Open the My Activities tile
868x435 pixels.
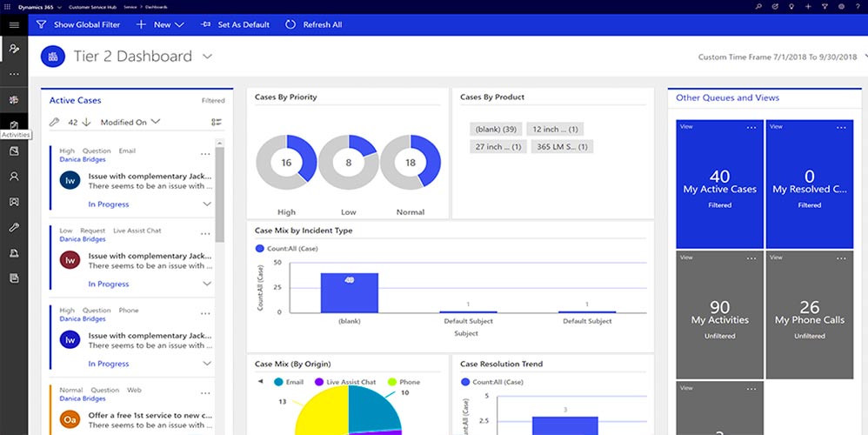click(719, 315)
